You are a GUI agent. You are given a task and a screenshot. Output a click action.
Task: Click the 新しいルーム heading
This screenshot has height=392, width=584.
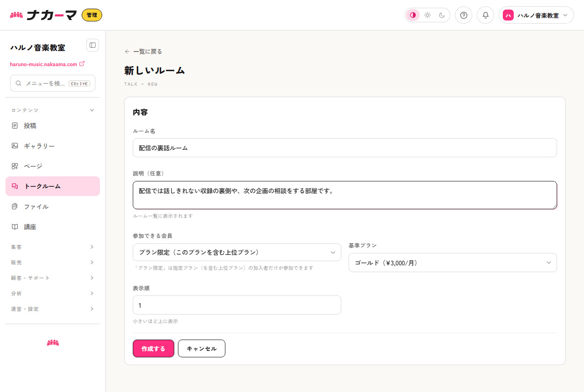tap(155, 70)
